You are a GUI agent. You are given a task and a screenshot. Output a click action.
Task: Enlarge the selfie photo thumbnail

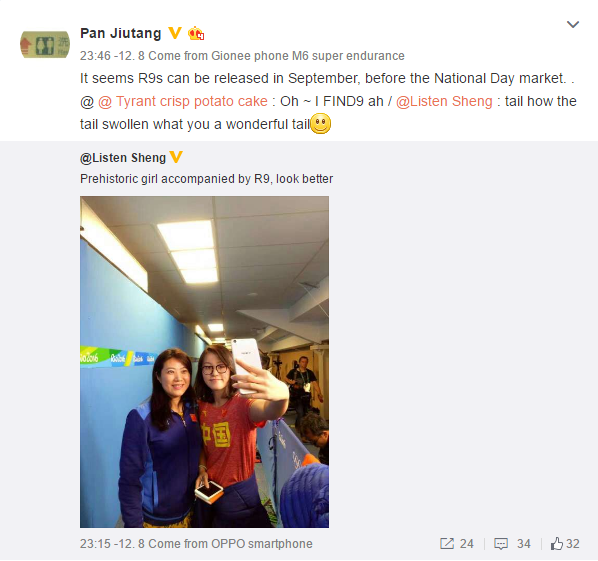[204, 362]
